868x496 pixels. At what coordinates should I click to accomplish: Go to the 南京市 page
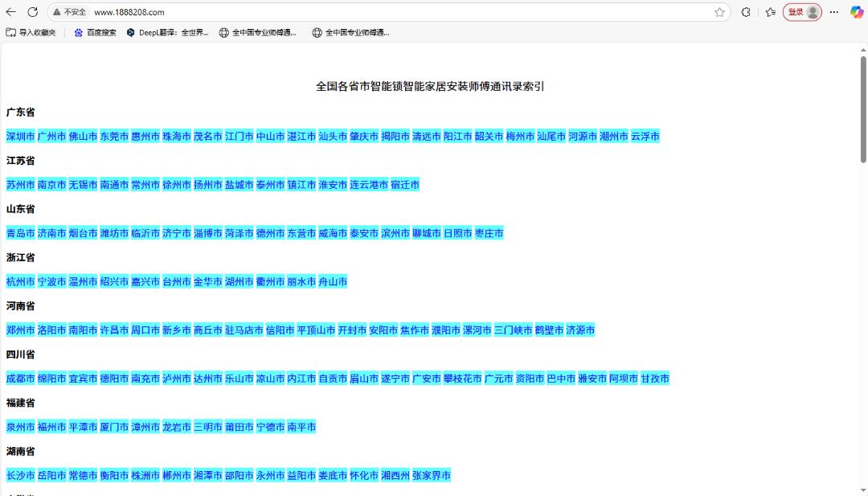click(x=52, y=185)
